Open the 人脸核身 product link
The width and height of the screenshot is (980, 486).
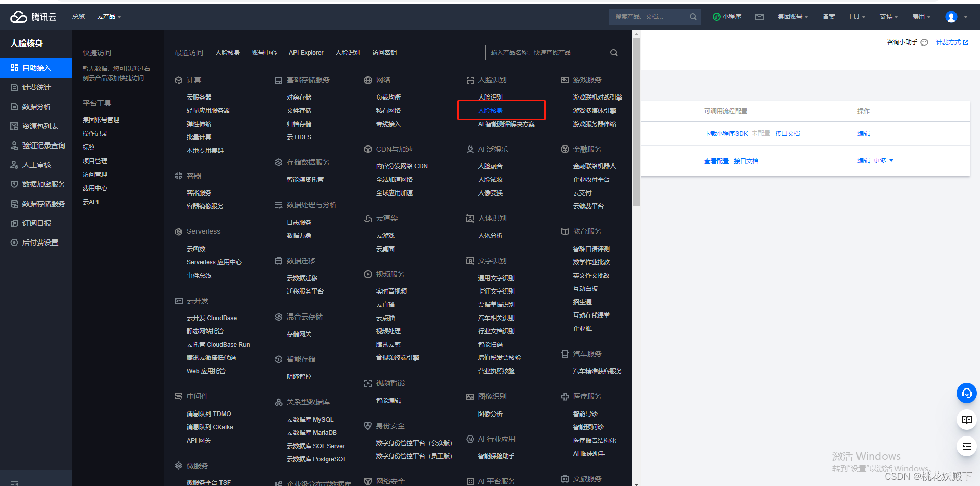pyautogui.click(x=490, y=110)
